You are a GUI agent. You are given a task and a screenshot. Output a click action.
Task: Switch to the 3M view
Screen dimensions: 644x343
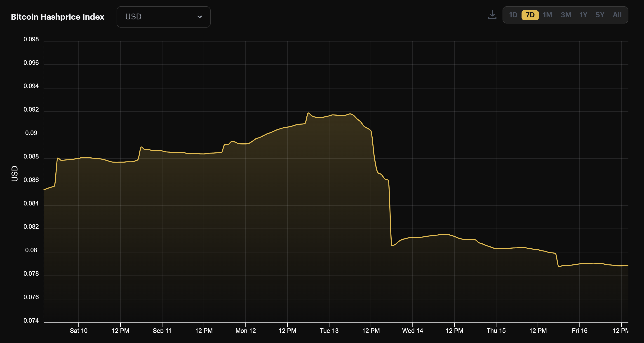(566, 15)
